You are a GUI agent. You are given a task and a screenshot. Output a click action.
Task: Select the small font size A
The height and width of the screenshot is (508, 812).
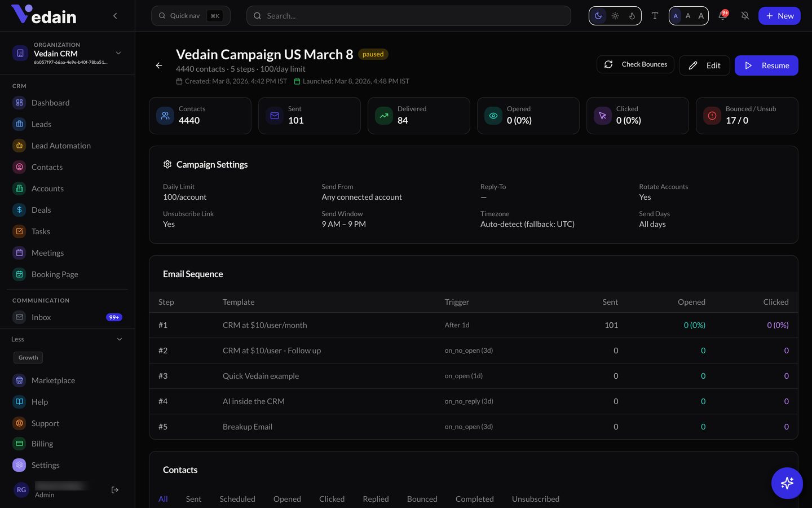(676, 16)
